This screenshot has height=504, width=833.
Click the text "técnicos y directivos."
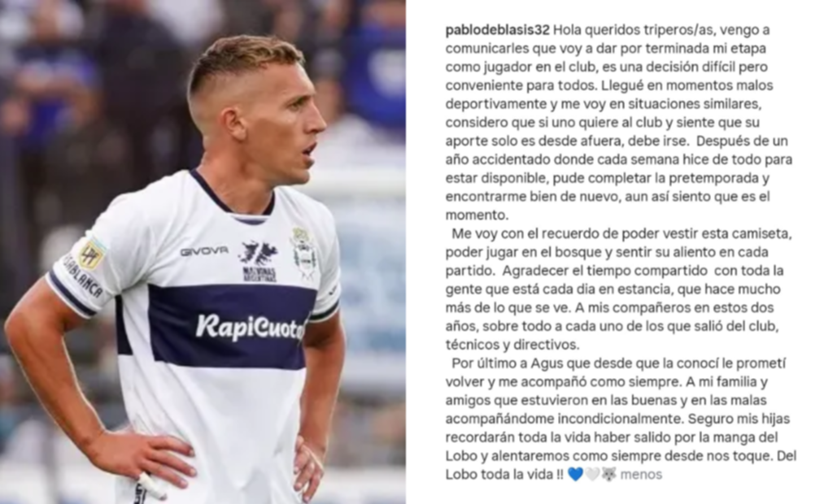[x=512, y=345]
